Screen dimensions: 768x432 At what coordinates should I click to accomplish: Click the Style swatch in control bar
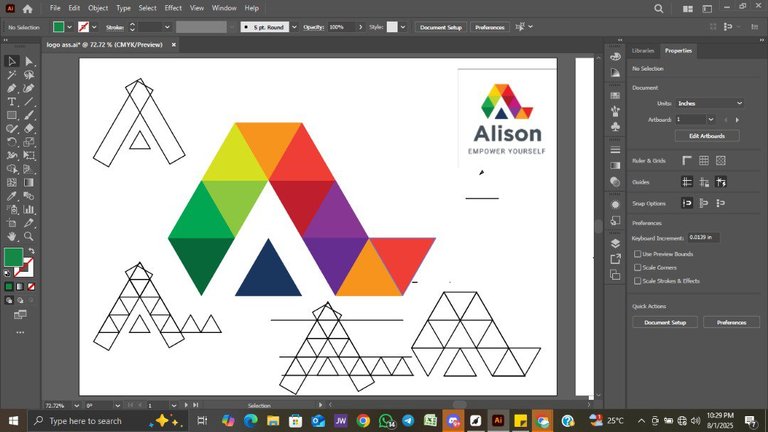392,27
